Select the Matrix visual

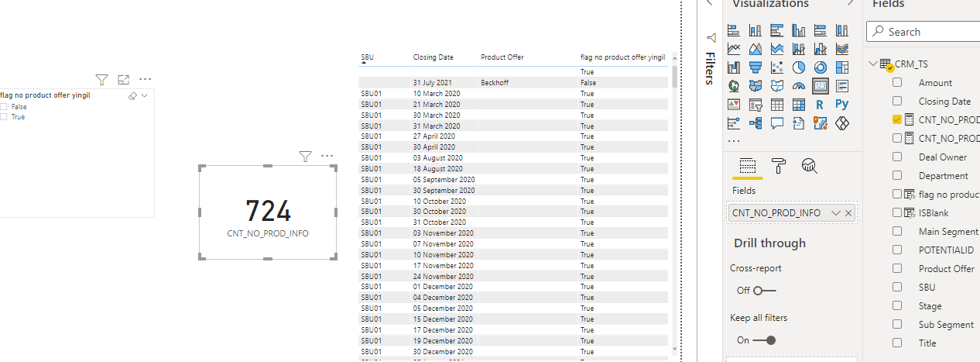pyautogui.click(x=799, y=105)
